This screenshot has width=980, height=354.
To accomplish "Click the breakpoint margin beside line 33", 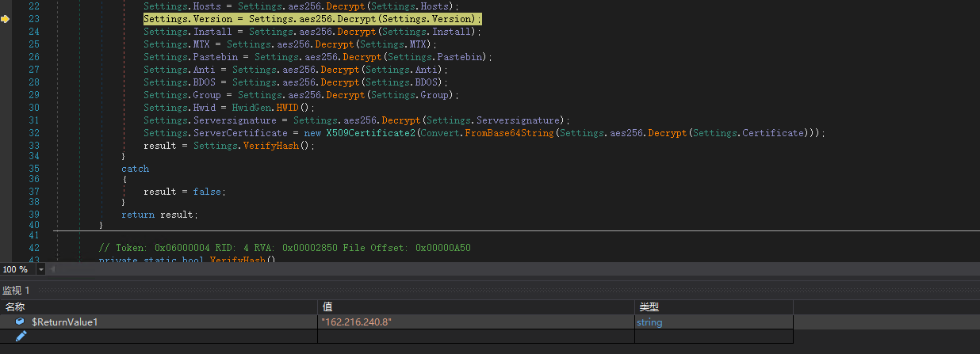I will [x=6, y=146].
